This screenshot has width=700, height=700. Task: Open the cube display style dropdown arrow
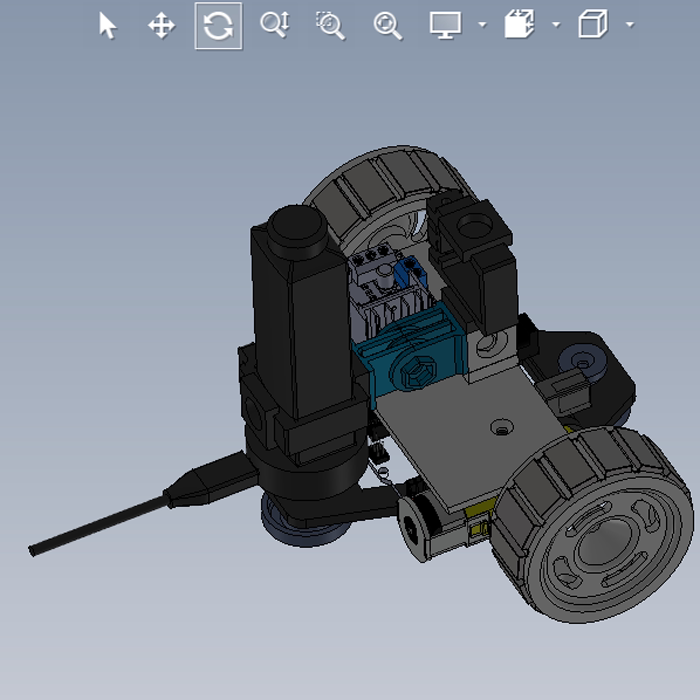click(x=630, y=24)
